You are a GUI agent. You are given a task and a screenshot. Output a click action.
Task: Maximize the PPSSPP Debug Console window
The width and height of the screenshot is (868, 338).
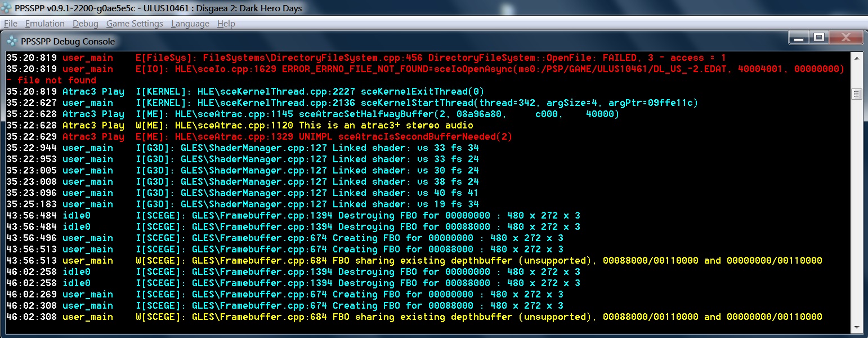coord(819,38)
